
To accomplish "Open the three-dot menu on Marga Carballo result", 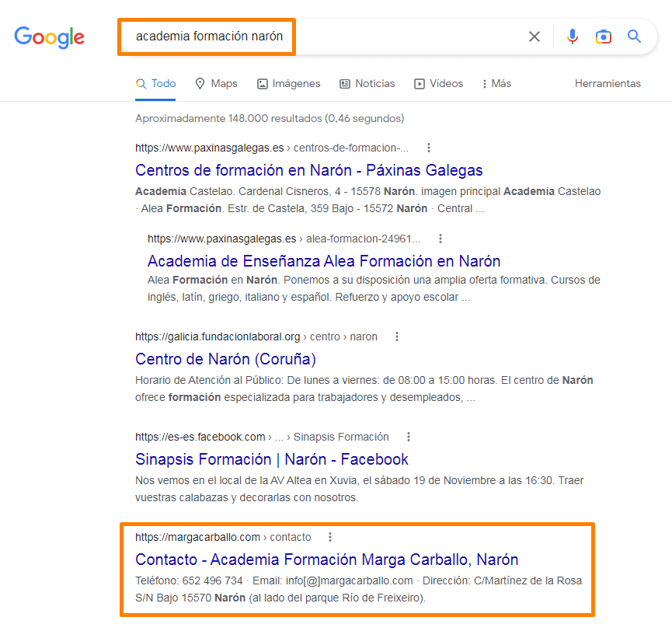I will 330,536.
